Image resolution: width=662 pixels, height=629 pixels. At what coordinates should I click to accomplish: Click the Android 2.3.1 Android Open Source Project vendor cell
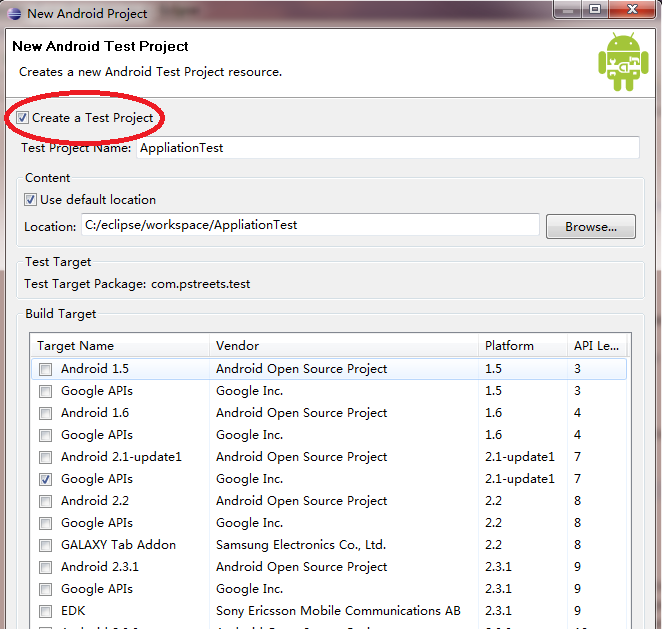pyautogui.click(x=301, y=567)
